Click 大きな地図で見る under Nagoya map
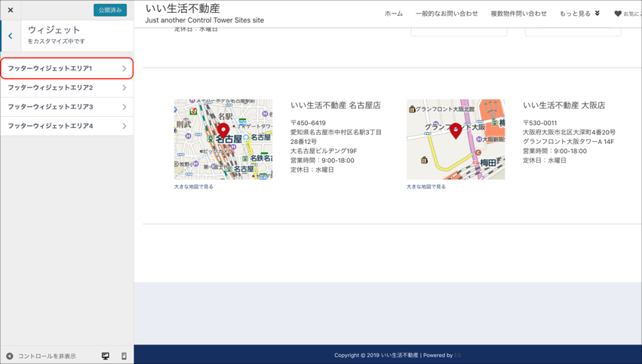The width and height of the screenshot is (642, 364). pos(194,187)
